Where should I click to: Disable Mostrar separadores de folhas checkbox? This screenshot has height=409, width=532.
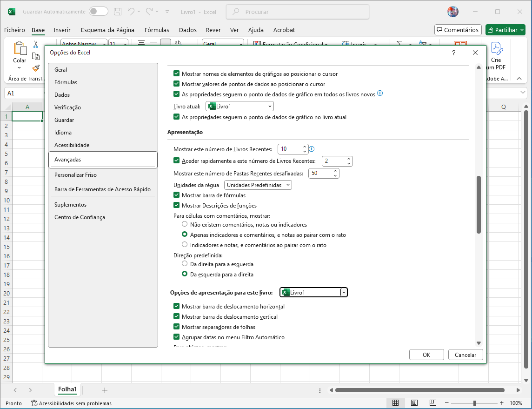coord(176,327)
